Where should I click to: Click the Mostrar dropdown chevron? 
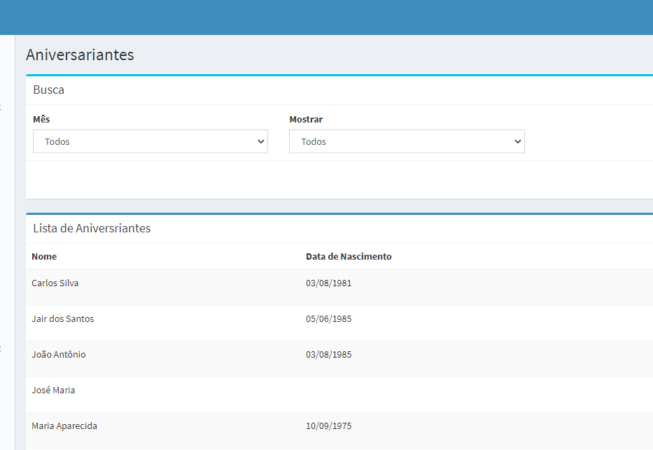pos(517,142)
